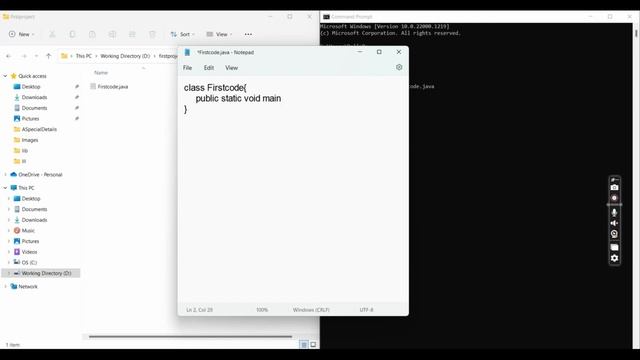Go forward using File Explorer forward arrow
640x360 pixels.
pos(24,56)
